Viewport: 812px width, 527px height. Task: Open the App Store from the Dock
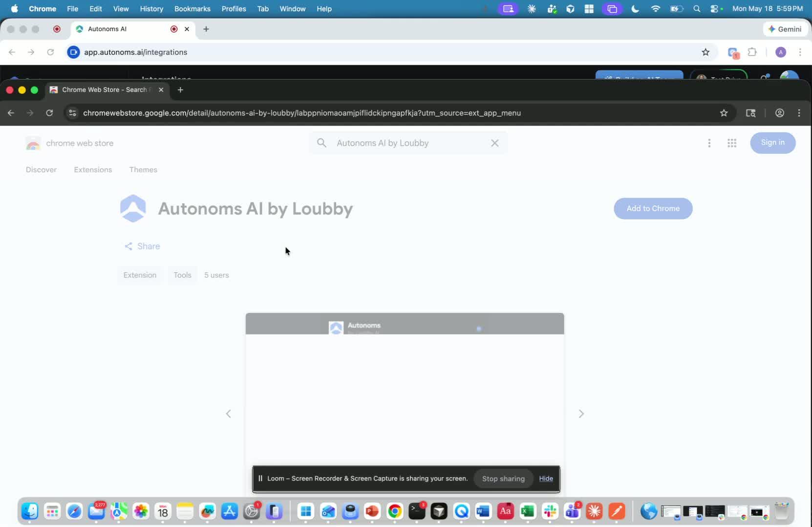(229, 511)
